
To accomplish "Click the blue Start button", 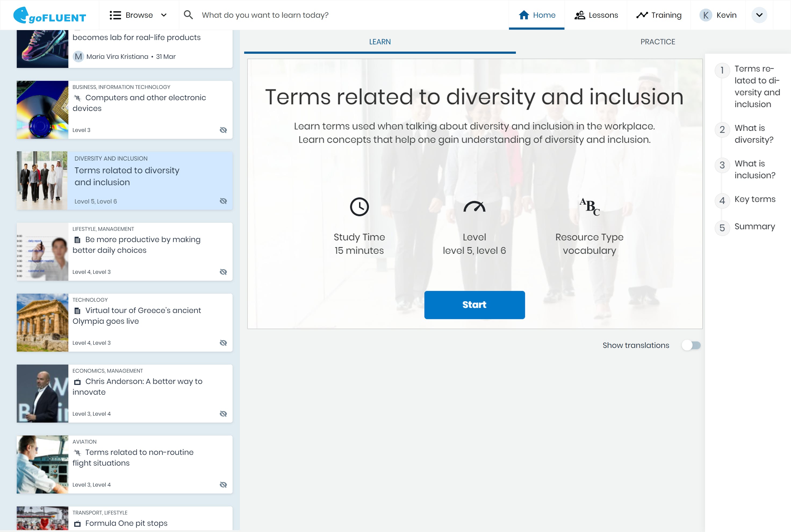I will [474, 305].
